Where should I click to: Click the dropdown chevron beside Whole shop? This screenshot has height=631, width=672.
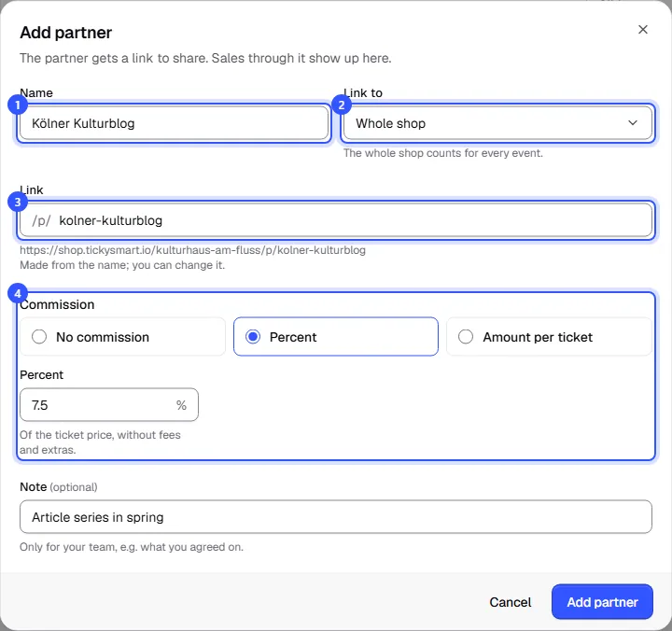click(633, 123)
